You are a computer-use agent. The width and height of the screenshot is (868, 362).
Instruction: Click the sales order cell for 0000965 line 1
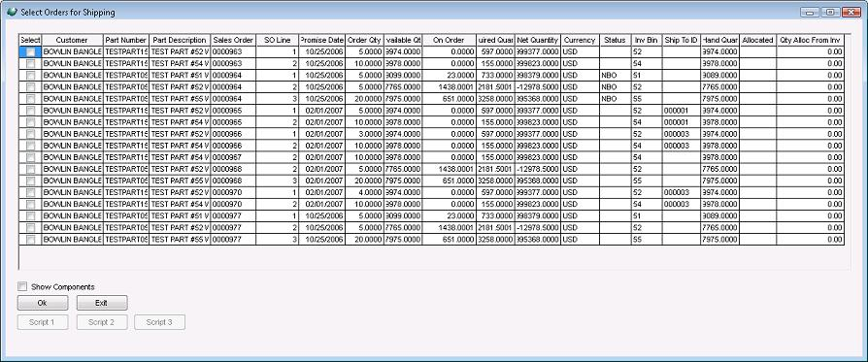[x=234, y=111]
